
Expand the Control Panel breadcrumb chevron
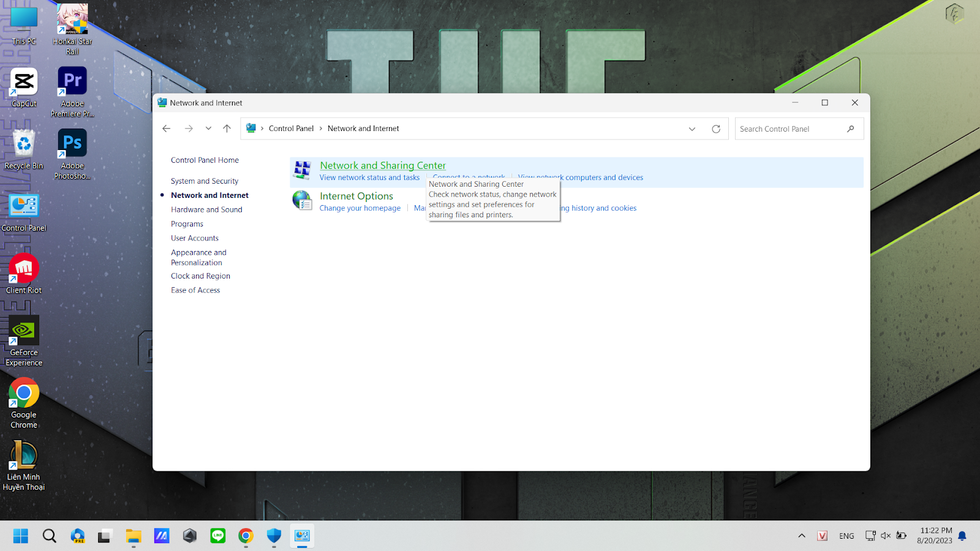coord(320,129)
